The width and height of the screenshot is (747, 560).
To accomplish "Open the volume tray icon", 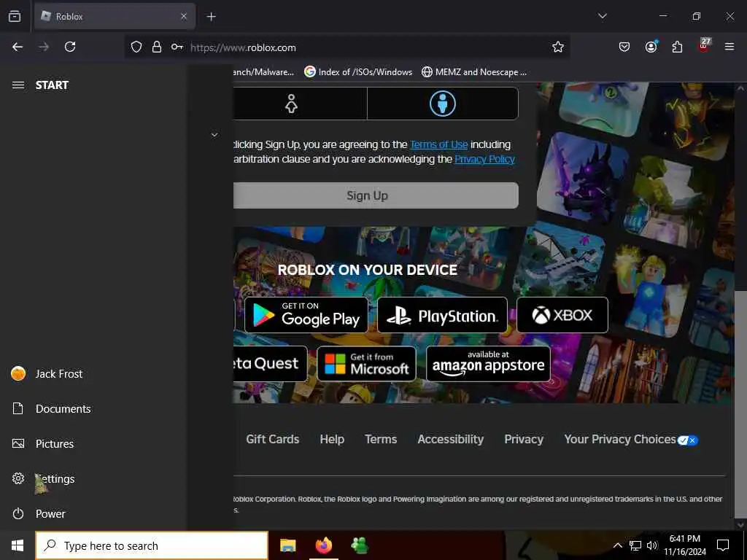I will [652, 545].
